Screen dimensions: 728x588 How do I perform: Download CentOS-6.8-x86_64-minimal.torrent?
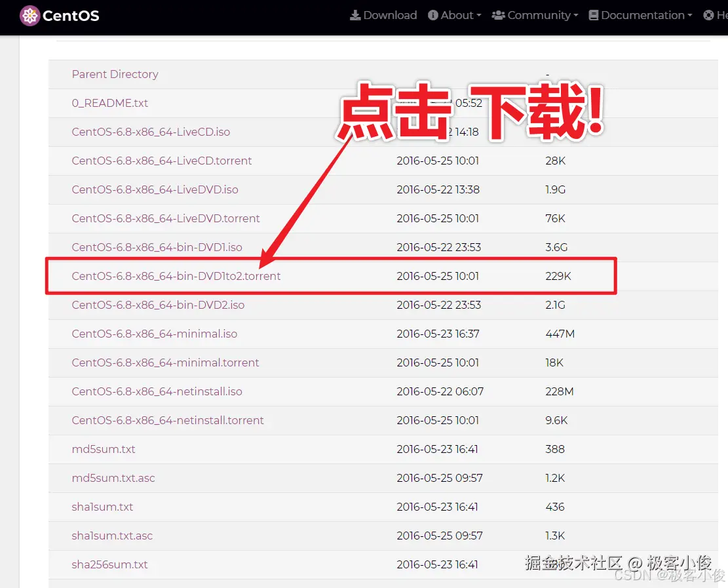[165, 363]
